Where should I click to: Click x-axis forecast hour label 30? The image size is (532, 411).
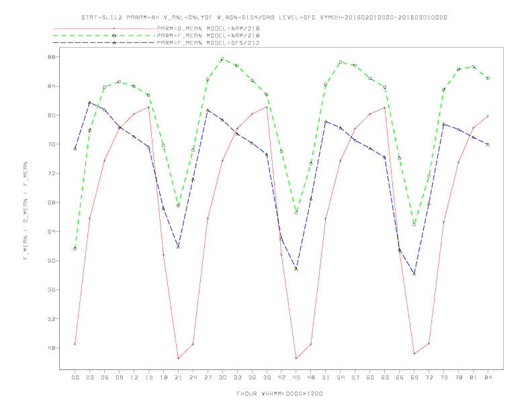point(222,377)
